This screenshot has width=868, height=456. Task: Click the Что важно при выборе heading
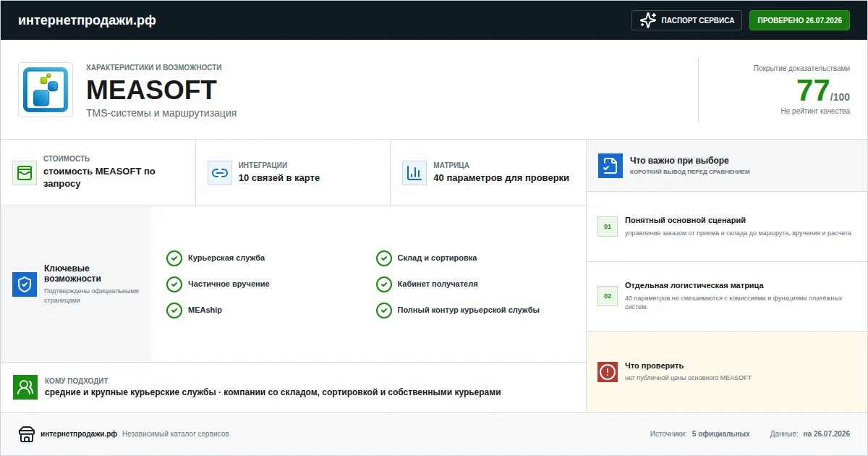(x=679, y=161)
